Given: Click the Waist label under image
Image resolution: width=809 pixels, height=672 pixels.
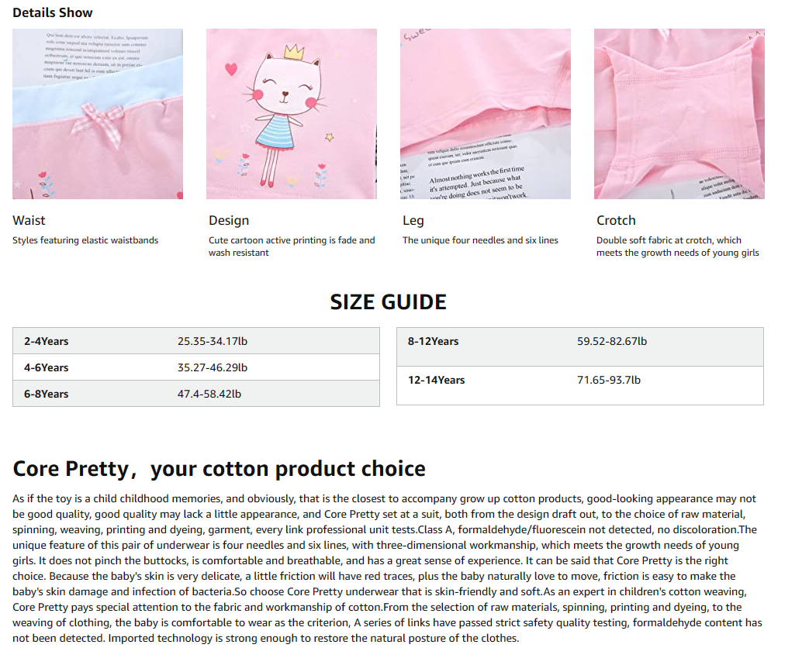Looking at the screenshot, I should pyautogui.click(x=29, y=220).
